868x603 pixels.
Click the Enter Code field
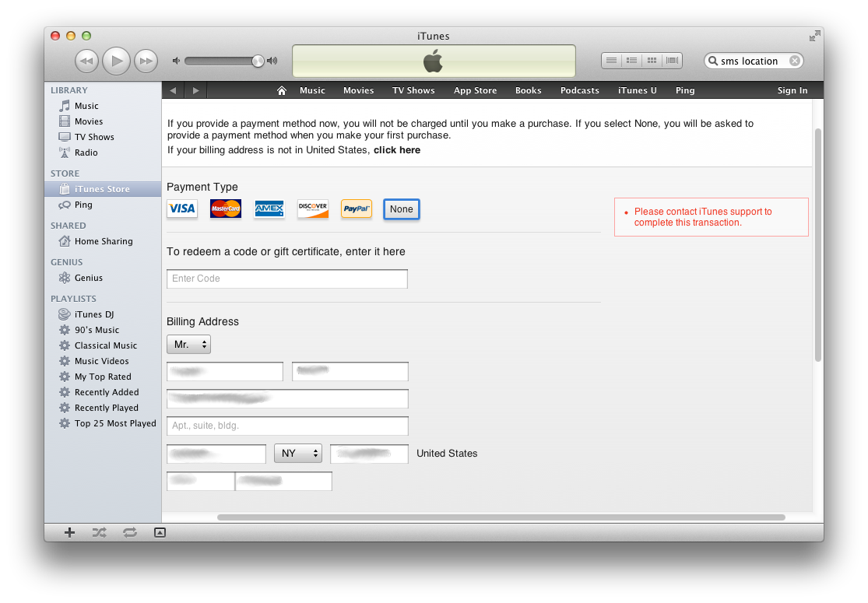[x=287, y=279]
